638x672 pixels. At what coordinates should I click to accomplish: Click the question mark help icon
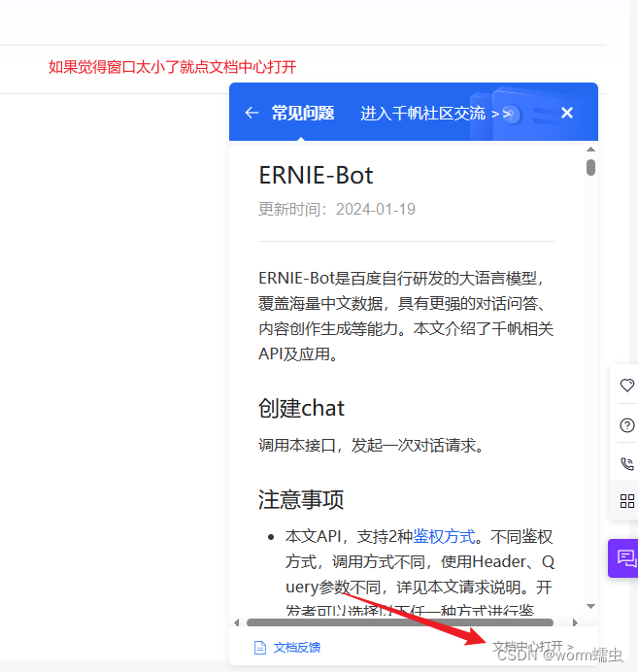tap(627, 425)
